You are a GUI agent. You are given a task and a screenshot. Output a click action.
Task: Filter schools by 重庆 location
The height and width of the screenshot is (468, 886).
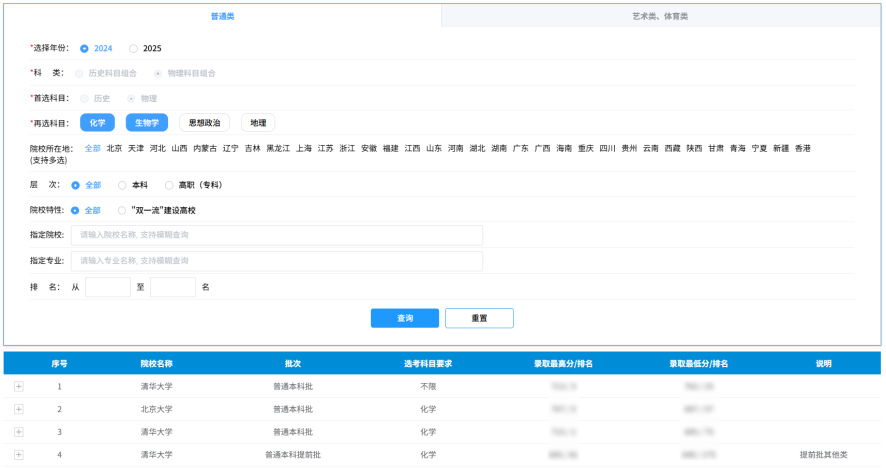[586, 148]
